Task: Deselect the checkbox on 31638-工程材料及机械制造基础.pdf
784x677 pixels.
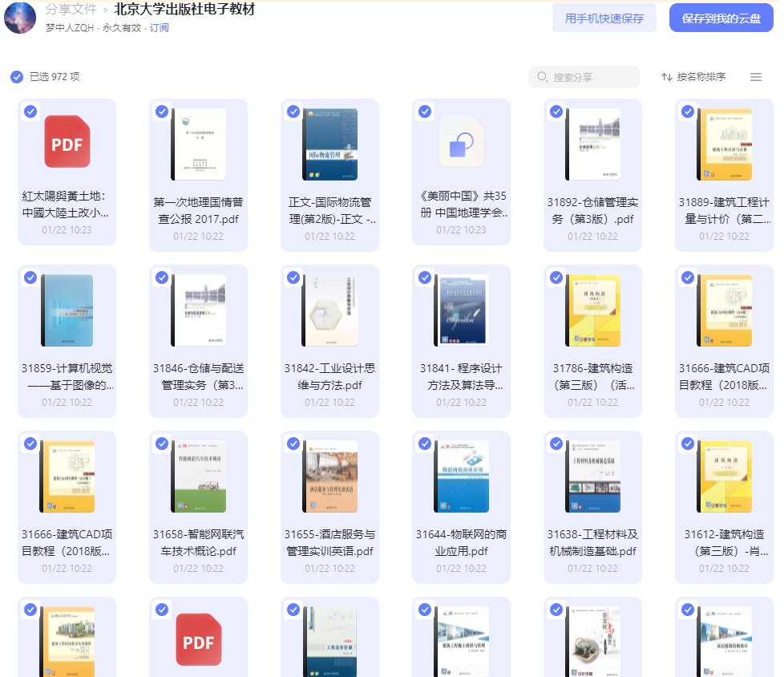Action: tap(556, 444)
